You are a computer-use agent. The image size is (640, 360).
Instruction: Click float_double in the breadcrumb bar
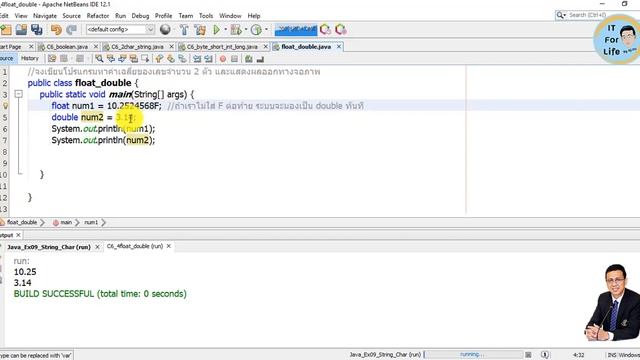click(x=22, y=222)
